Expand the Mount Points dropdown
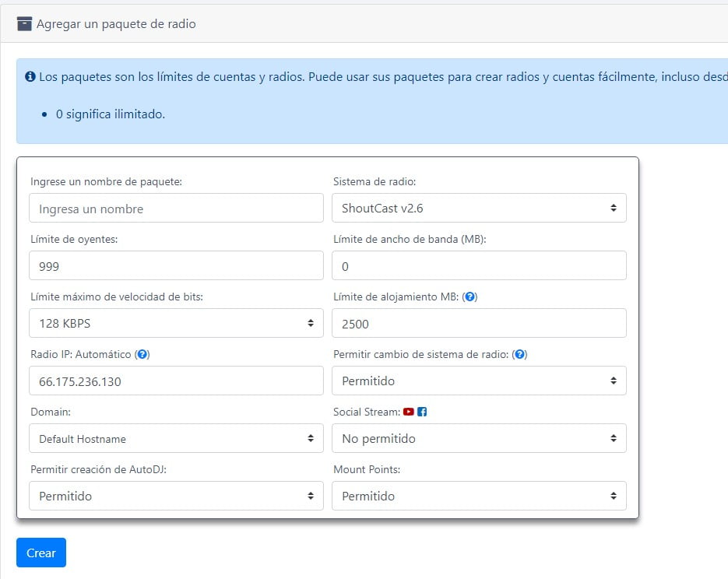 (479, 496)
